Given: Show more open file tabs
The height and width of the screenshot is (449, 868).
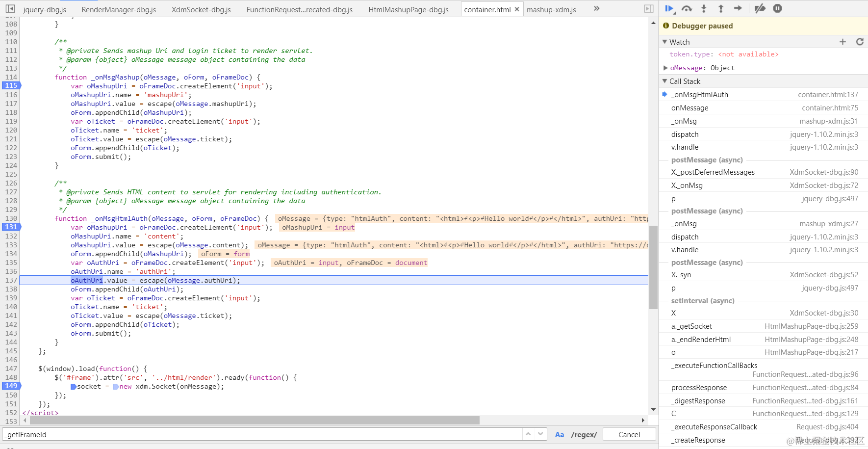Looking at the screenshot, I should click(596, 9).
